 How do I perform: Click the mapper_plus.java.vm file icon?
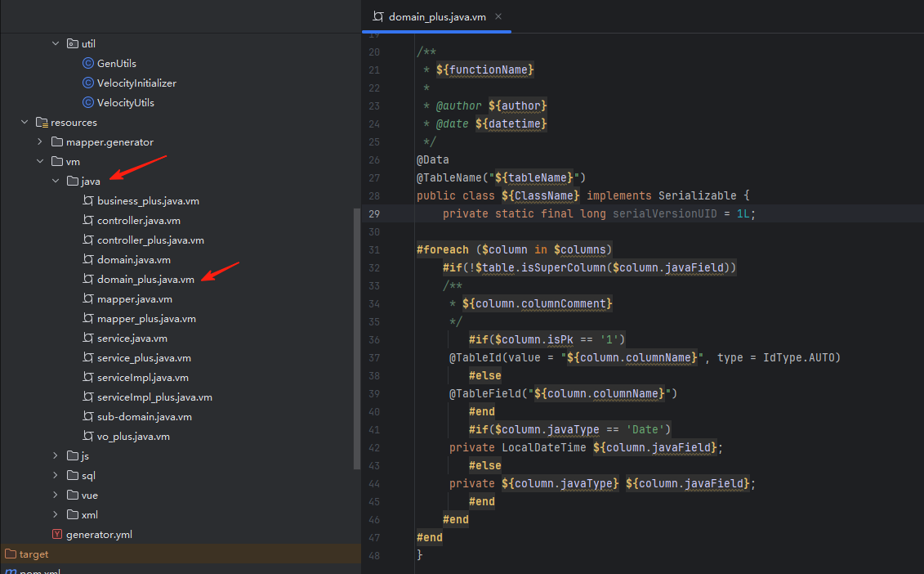coord(87,319)
